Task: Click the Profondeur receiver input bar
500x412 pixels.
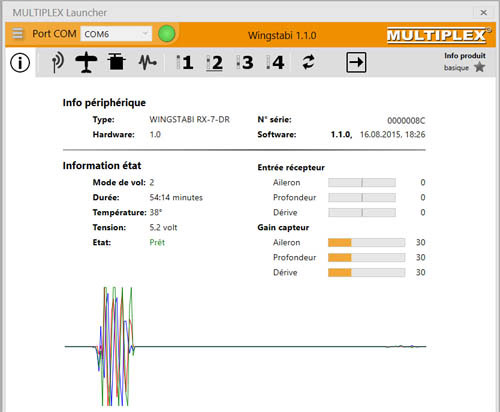Action: coord(362,197)
